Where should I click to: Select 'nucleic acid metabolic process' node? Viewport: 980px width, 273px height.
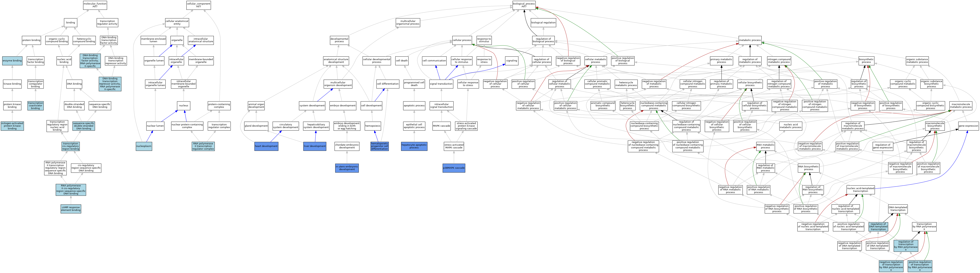(791, 126)
